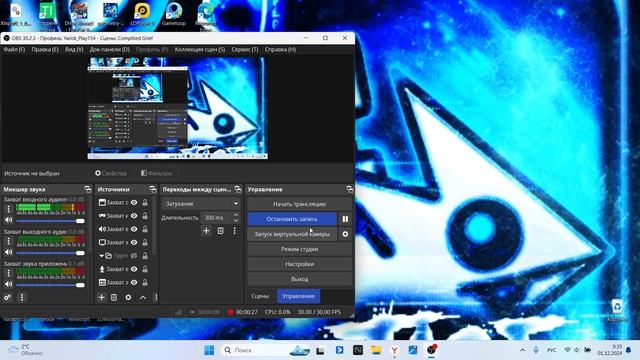This screenshot has width=640, height=360.
Task: Switch to the Сцены tab
Action: tap(260, 296)
